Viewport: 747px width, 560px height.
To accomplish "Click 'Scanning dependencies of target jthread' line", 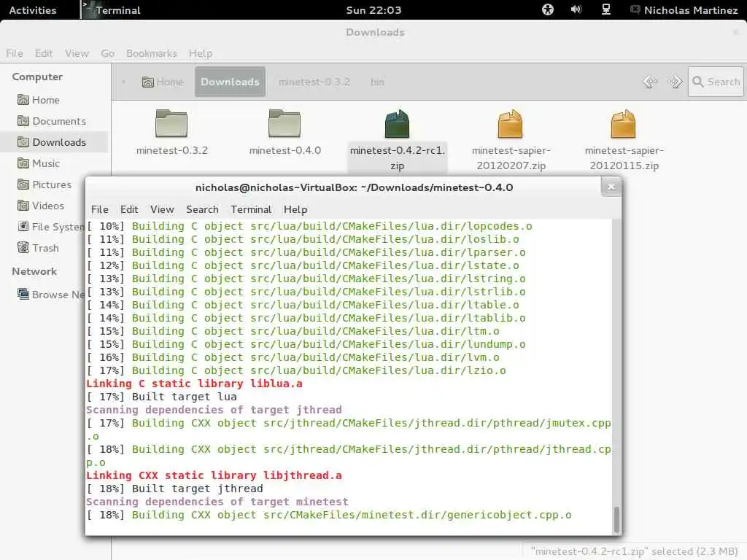I will click(x=214, y=410).
